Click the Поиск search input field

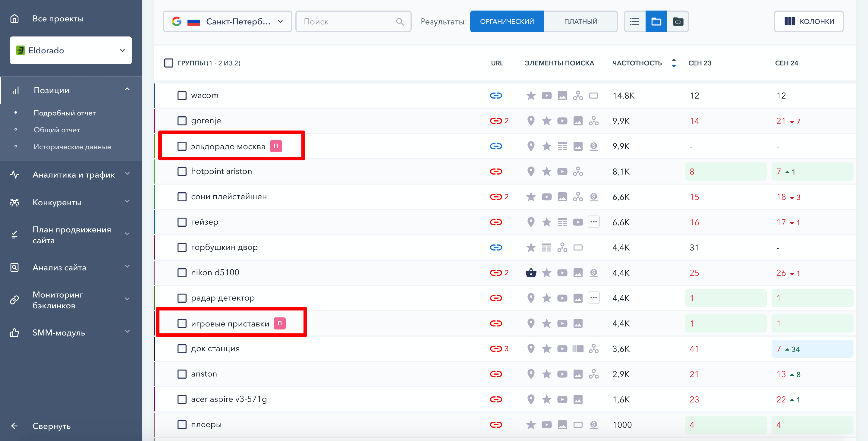(x=353, y=22)
